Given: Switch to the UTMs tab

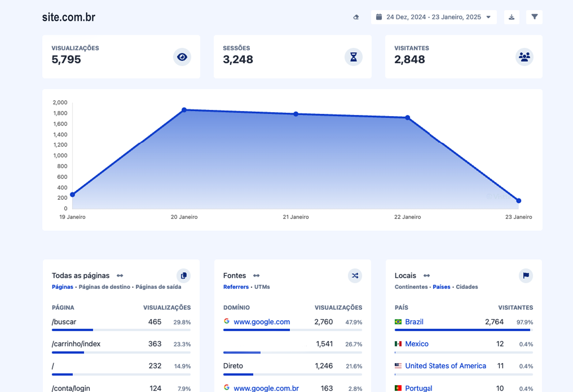Looking at the screenshot, I should coord(262,287).
